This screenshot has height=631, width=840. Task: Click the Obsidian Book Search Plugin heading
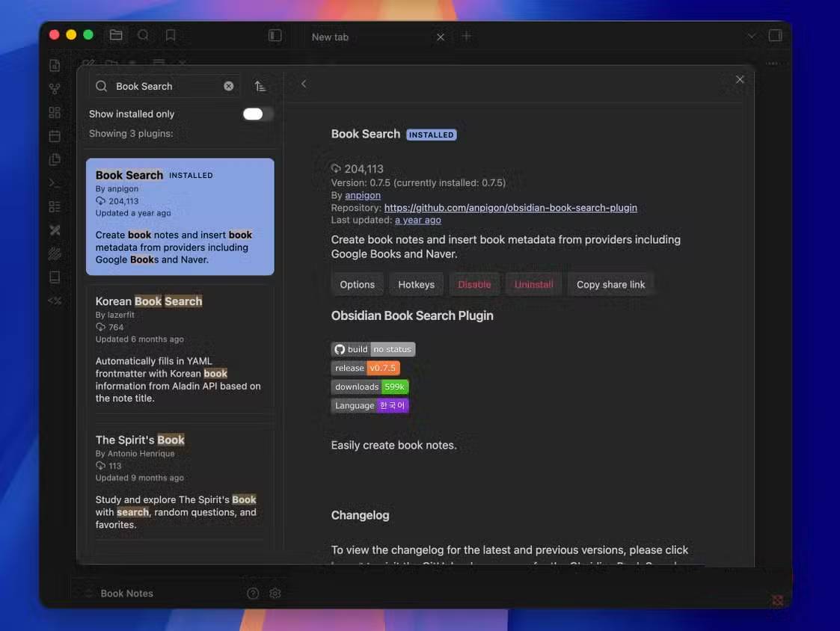click(412, 315)
